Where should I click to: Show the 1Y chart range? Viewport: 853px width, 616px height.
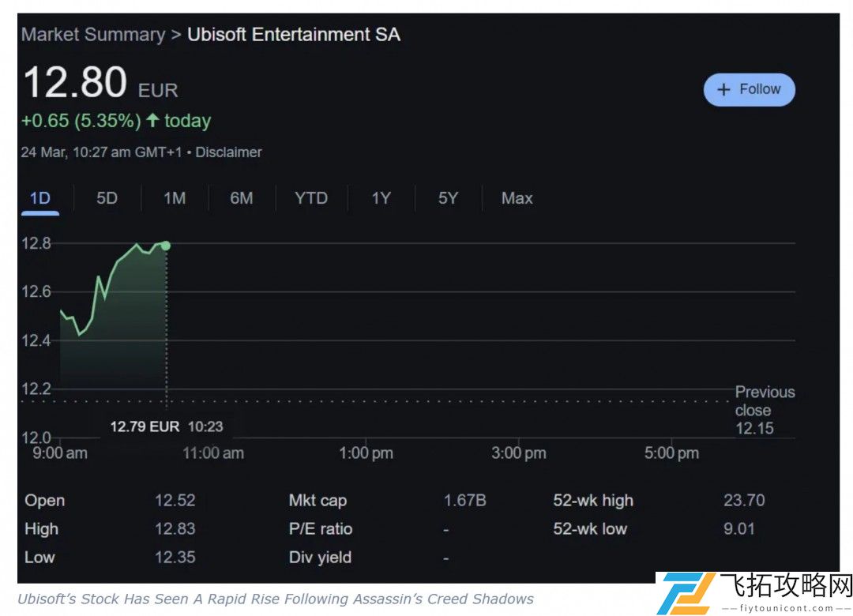(x=381, y=198)
